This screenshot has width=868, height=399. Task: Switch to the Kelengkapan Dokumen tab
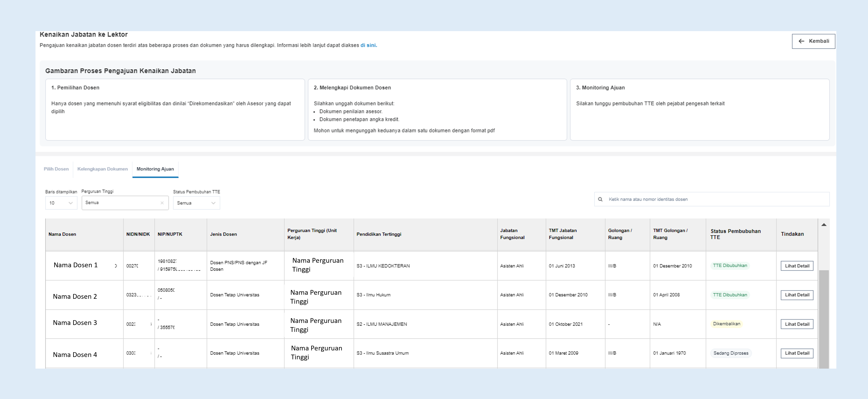[x=102, y=169]
